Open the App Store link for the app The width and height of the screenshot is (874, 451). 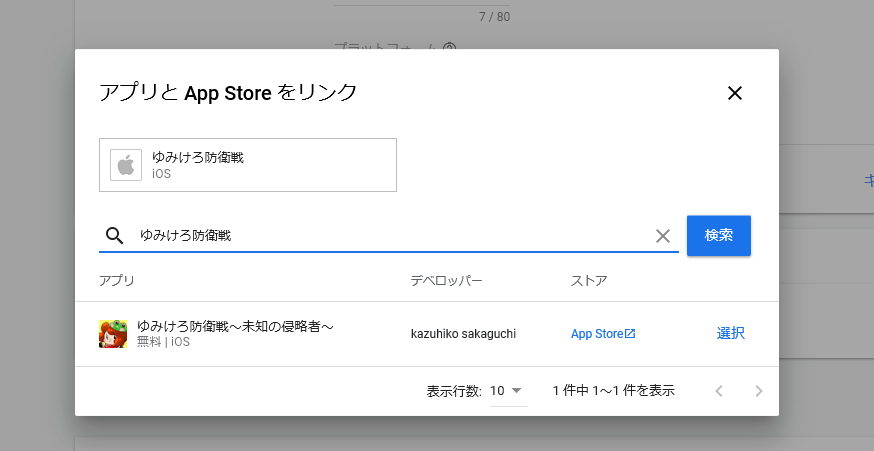point(603,334)
